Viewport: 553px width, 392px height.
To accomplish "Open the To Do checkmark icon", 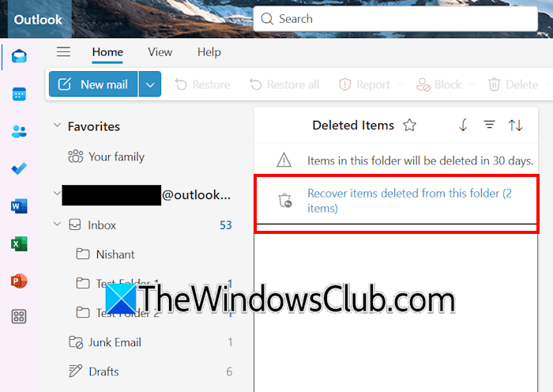I will [19, 168].
